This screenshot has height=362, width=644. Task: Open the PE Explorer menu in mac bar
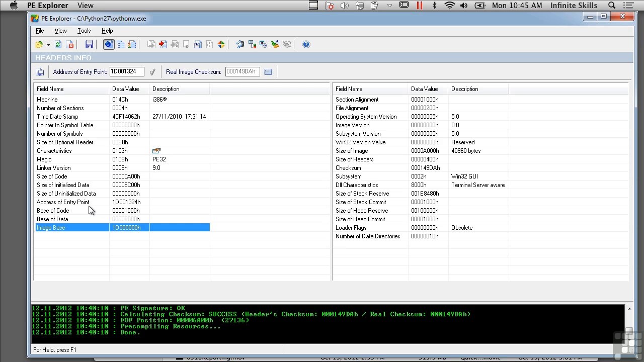tap(48, 6)
